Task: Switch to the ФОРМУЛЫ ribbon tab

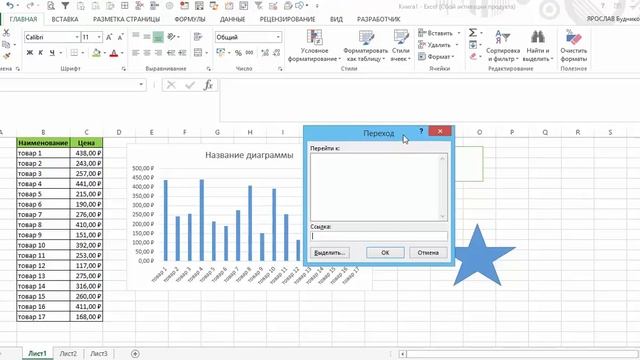Action: click(x=189, y=19)
